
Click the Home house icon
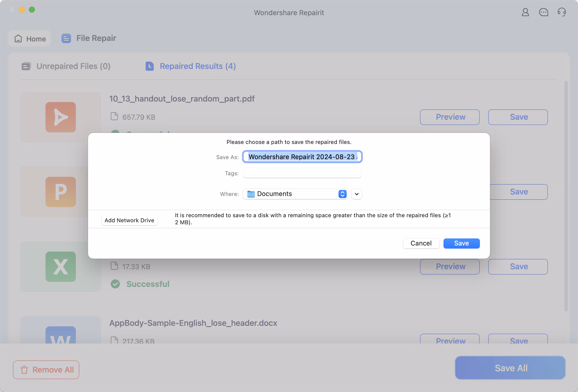(18, 38)
